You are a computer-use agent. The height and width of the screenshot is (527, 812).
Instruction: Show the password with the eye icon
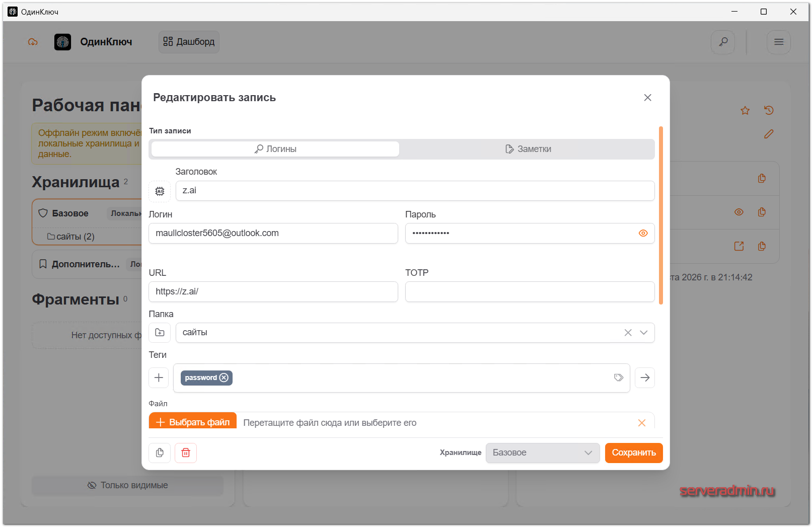click(643, 234)
